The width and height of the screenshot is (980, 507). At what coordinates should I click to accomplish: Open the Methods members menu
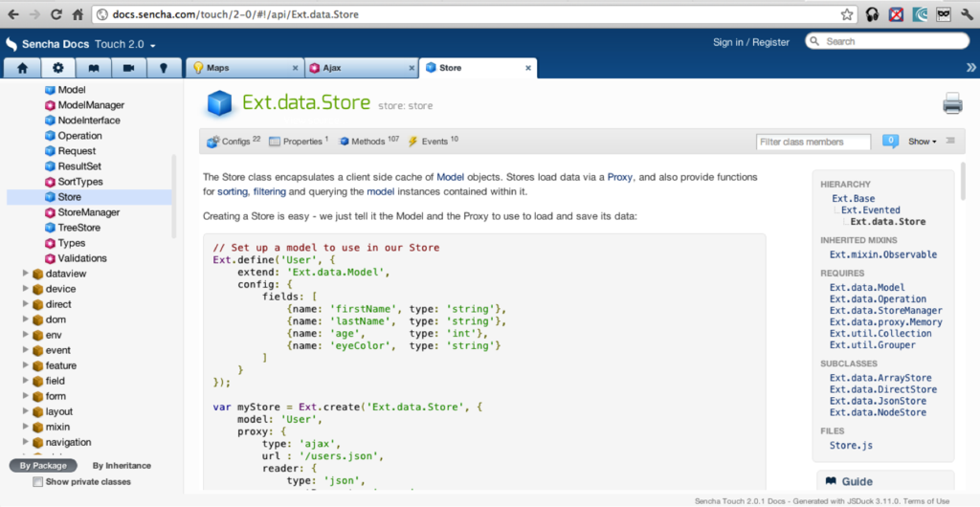[x=368, y=142]
